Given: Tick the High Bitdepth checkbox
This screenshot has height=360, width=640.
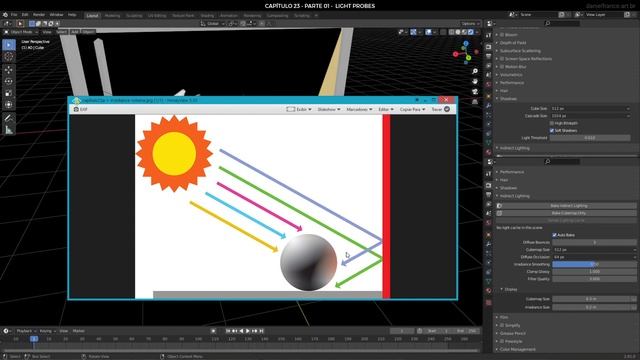Looking at the screenshot, I should 552,123.
